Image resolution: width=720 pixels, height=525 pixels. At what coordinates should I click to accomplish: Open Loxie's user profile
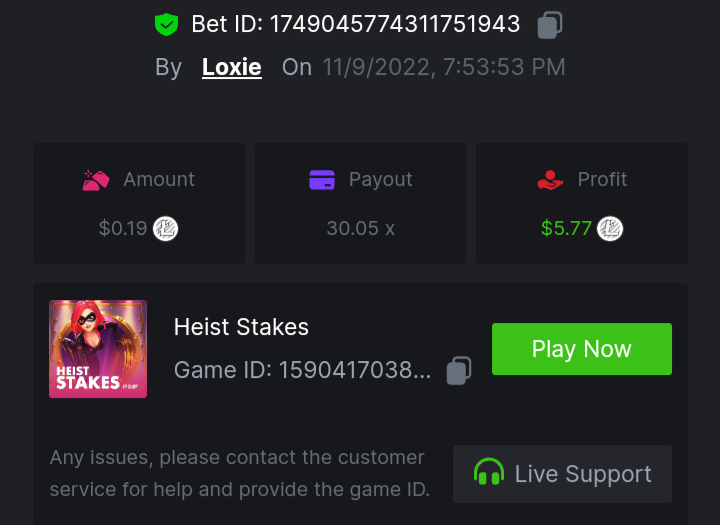pyautogui.click(x=231, y=68)
